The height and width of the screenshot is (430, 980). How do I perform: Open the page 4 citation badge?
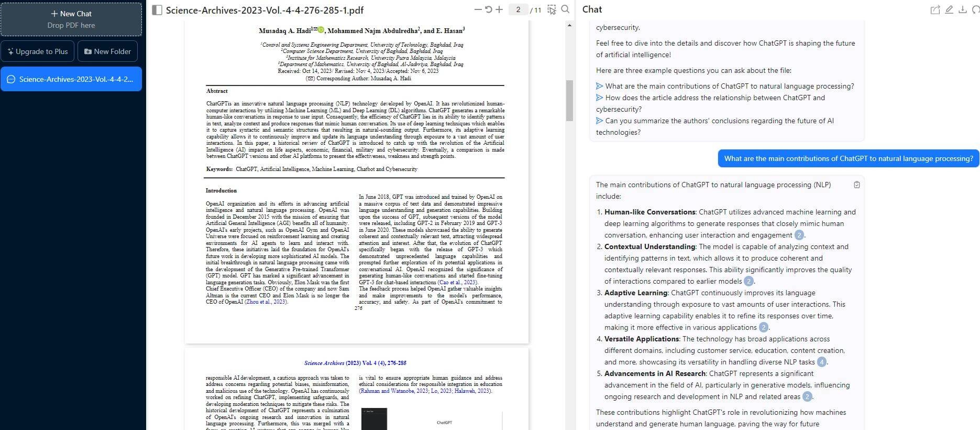click(x=822, y=362)
